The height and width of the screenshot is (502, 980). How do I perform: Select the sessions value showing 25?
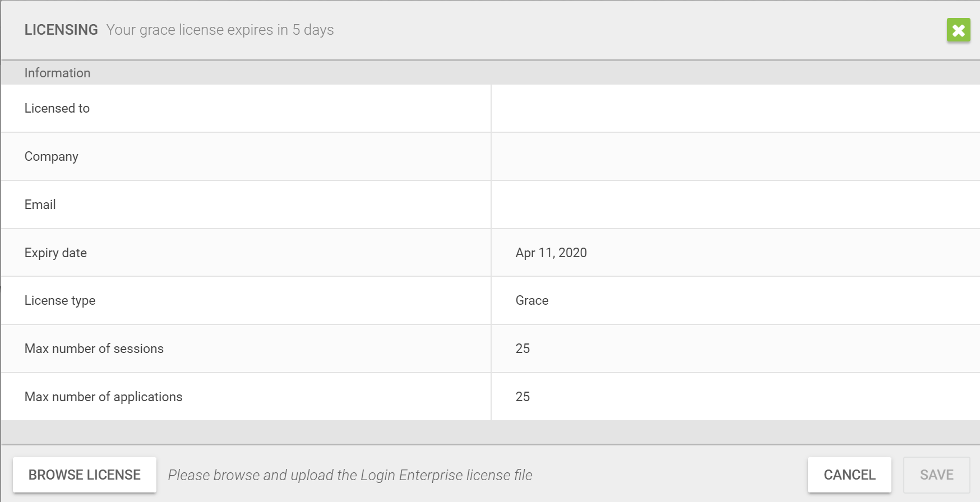(523, 348)
